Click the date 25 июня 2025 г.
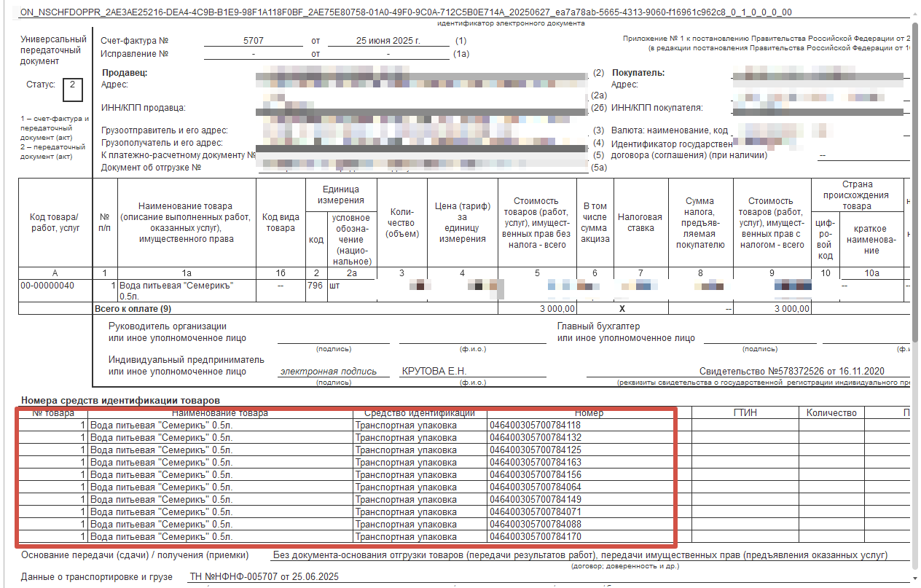Viewport: 921px width, 588px height. [x=388, y=41]
